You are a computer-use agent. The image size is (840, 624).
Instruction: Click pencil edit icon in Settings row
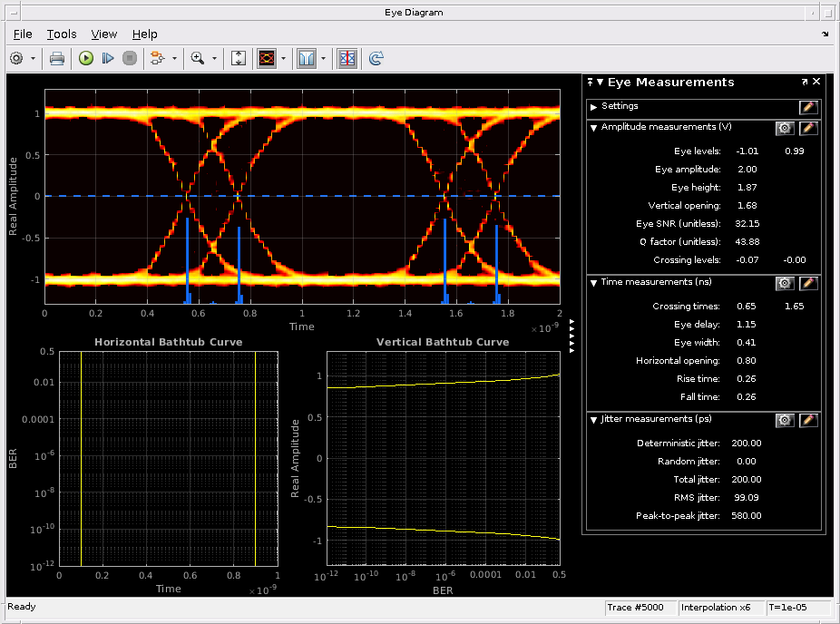(808, 107)
